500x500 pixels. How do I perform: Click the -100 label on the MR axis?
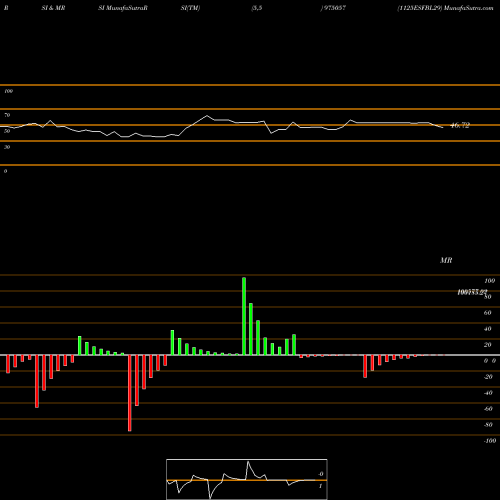490,441
